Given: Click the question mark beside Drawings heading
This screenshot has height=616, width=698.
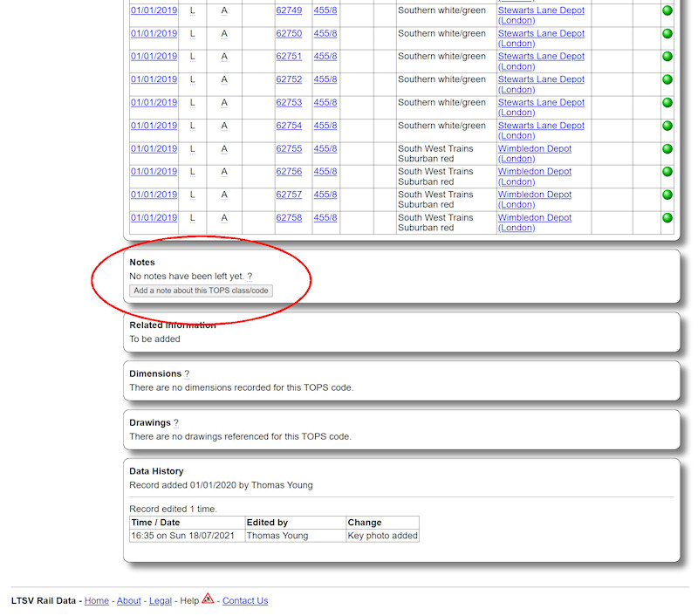Looking at the screenshot, I should pyautogui.click(x=176, y=422).
